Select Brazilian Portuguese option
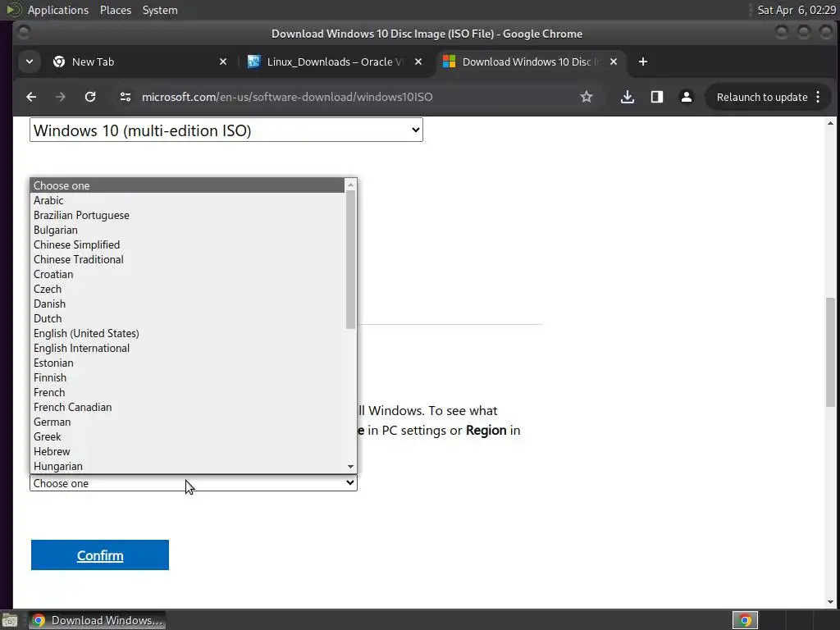Screen dimensions: 840x630 click(x=187, y=216)
